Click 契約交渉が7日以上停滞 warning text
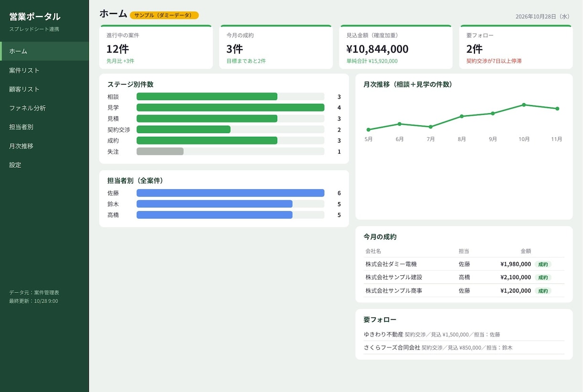583x392 pixels. coord(494,61)
